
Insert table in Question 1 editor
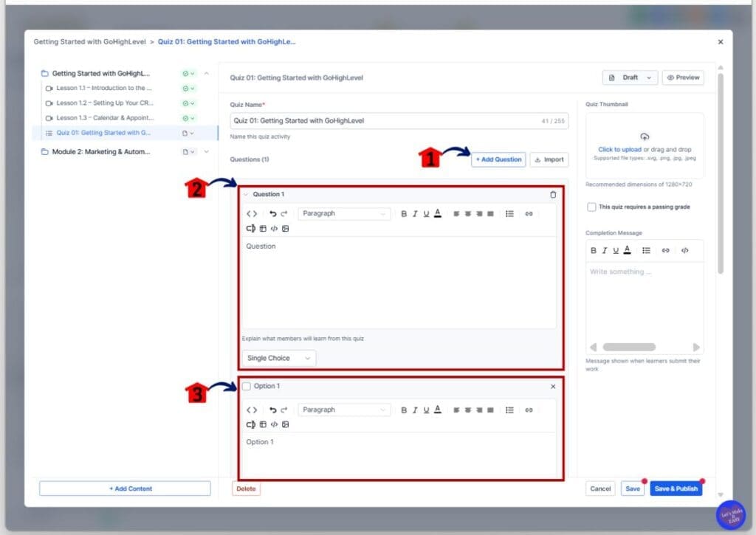(263, 229)
